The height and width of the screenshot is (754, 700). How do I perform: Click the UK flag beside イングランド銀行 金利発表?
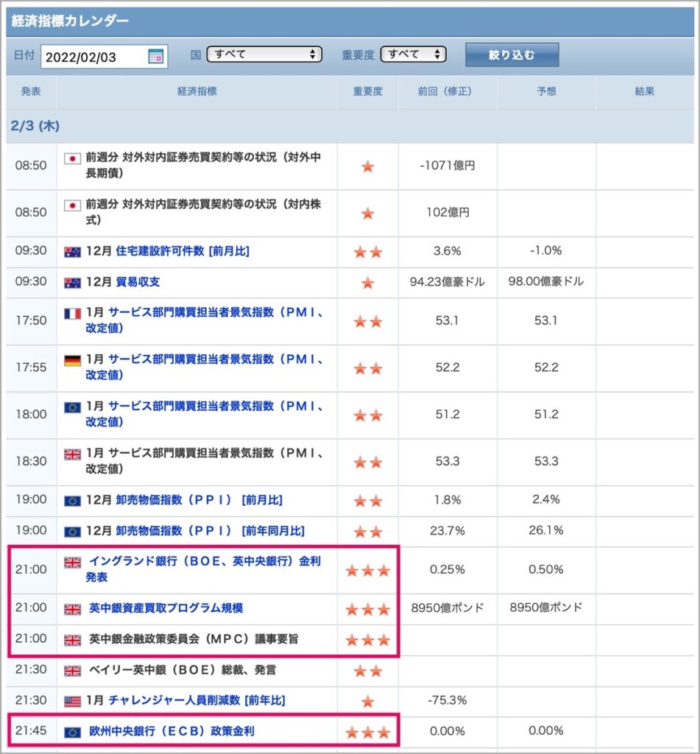click(x=72, y=562)
